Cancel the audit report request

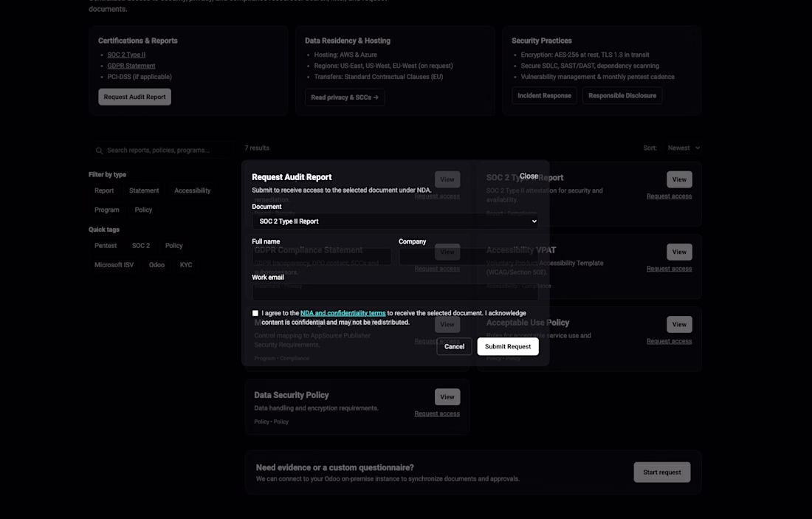tap(454, 347)
